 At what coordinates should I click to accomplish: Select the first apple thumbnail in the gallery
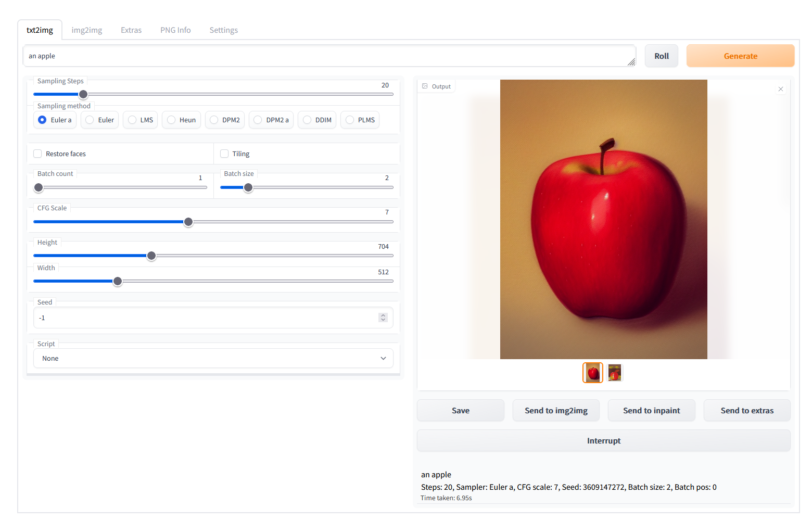pyautogui.click(x=593, y=373)
